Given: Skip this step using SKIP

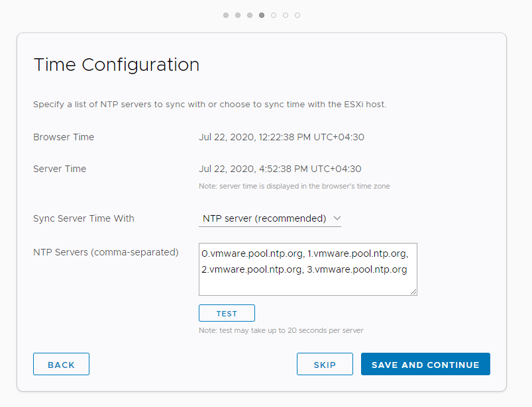Looking at the screenshot, I should point(325,365).
